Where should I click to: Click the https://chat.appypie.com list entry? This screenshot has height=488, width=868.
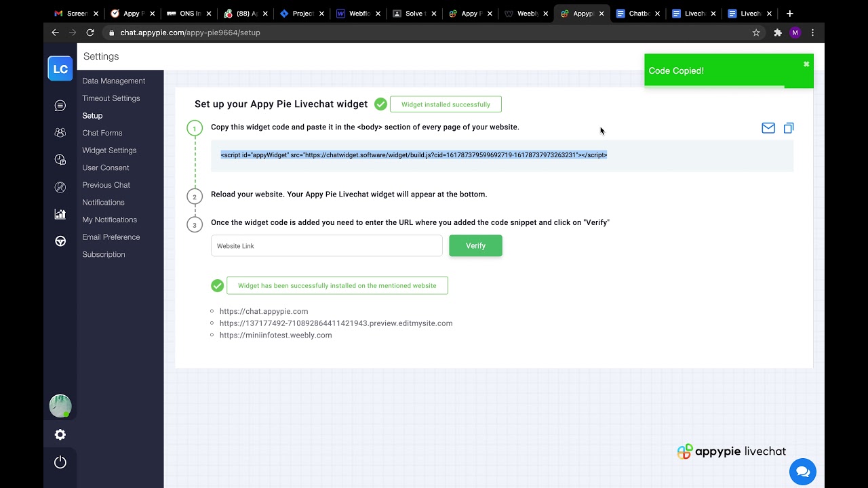[264, 312]
